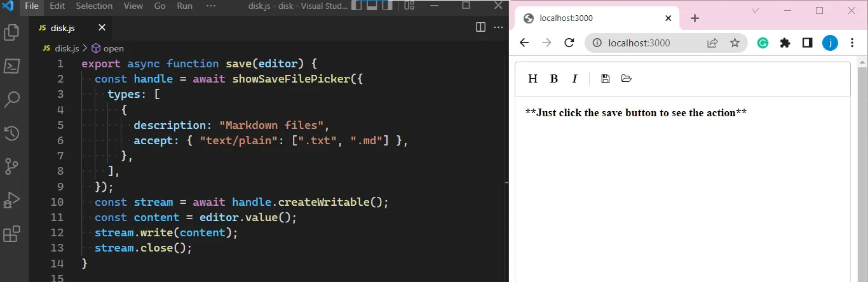This screenshot has height=282, width=868.
Task: Open the Explorer view in VS Code
Action: click(x=11, y=32)
